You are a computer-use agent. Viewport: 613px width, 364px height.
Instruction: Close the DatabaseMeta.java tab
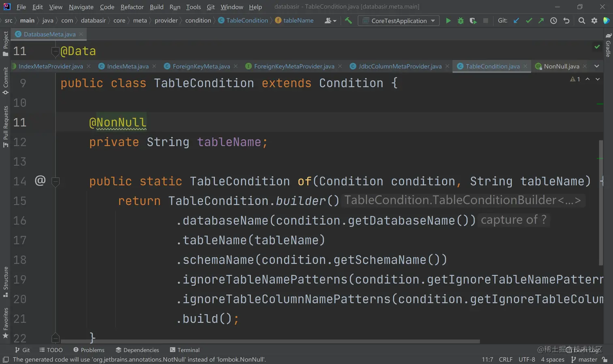81,34
